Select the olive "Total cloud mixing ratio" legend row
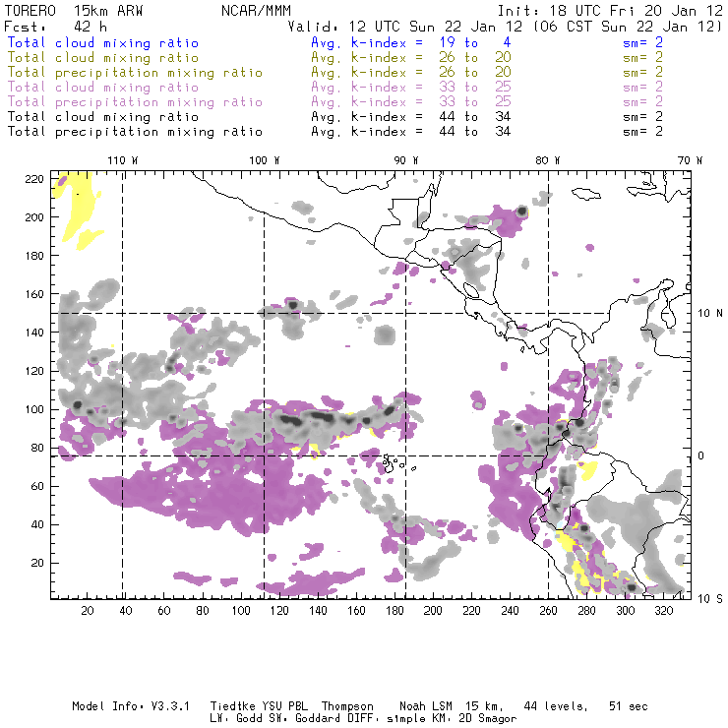This screenshot has width=728, height=728. click(103, 58)
